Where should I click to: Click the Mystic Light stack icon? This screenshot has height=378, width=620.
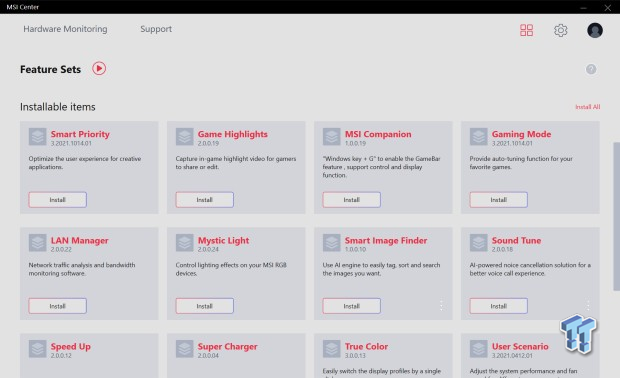185,243
